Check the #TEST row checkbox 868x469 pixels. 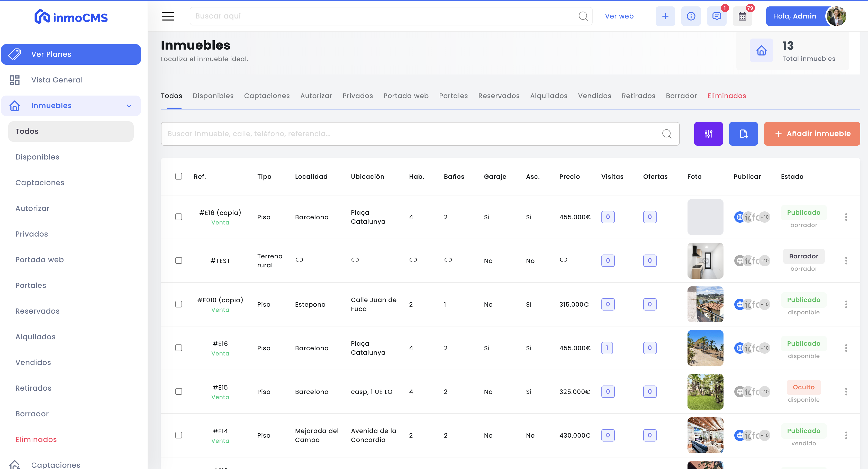179,261
